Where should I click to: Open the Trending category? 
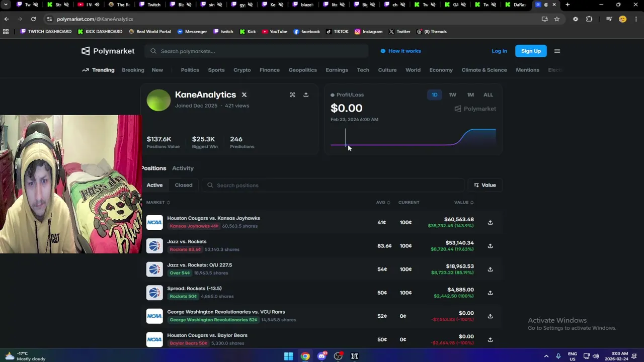pos(98,70)
